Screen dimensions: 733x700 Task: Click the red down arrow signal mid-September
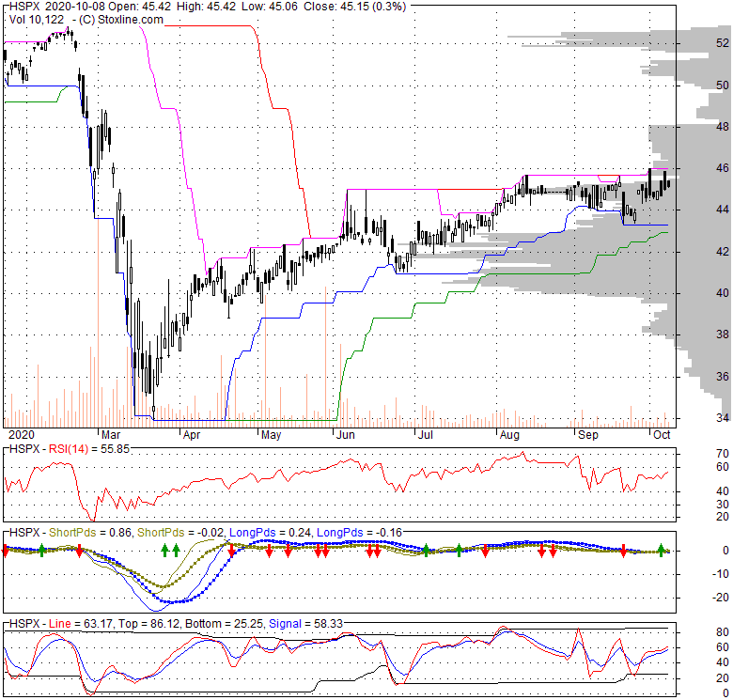tap(623, 551)
